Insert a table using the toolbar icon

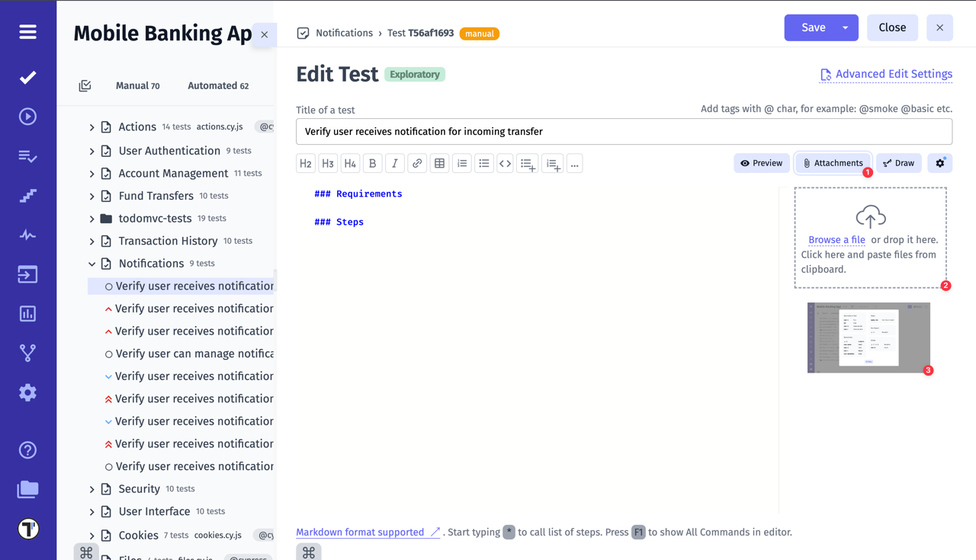[x=439, y=163]
